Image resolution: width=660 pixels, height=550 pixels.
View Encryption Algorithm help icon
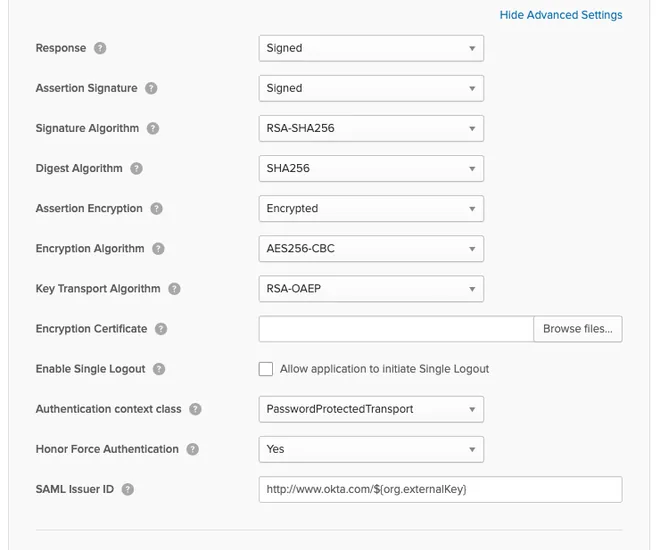158,249
